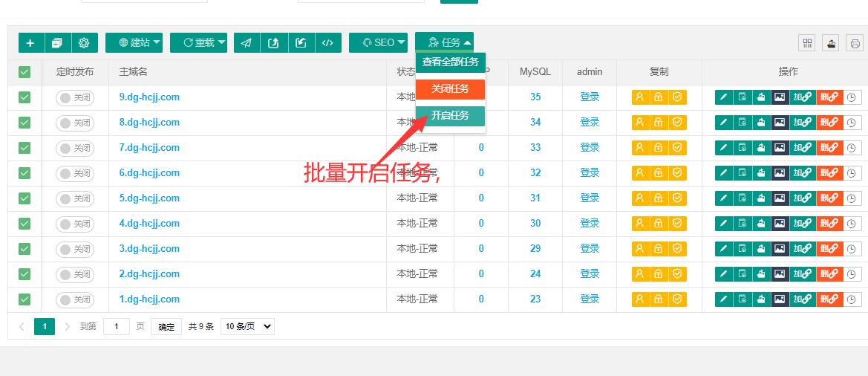Click the 定时发布 column header

click(75, 72)
